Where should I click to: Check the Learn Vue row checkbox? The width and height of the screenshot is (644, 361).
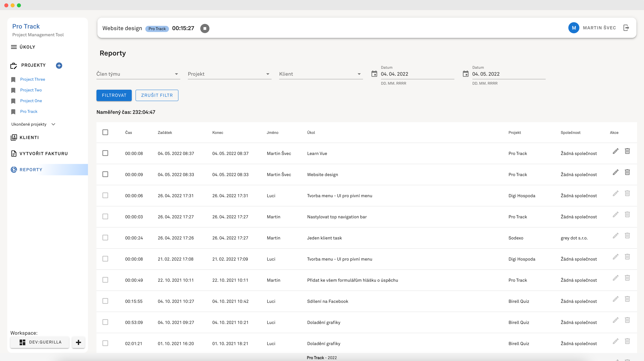coord(105,153)
